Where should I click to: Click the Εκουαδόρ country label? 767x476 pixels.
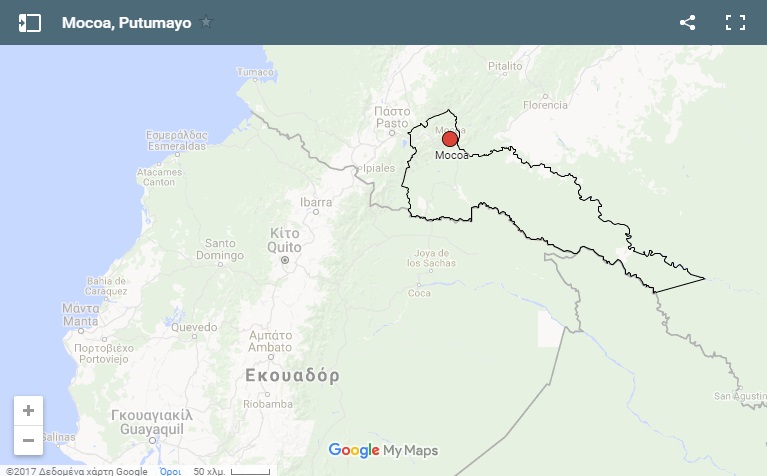292,375
